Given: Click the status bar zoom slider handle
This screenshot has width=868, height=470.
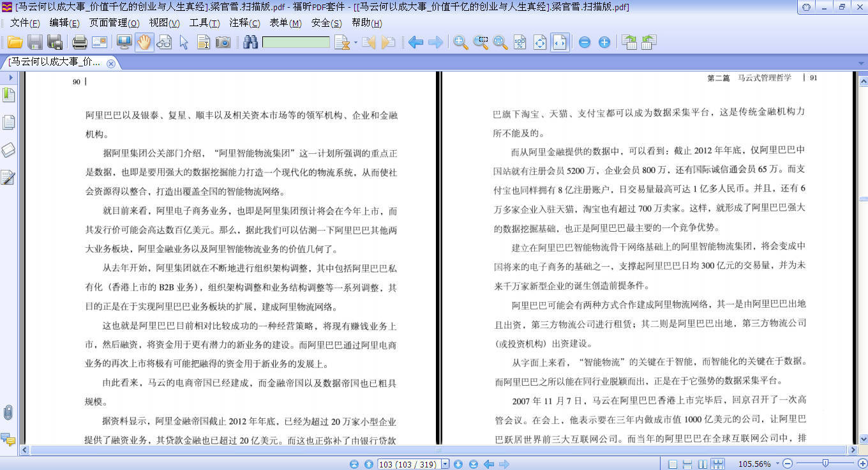Looking at the screenshot, I should click(x=825, y=463).
